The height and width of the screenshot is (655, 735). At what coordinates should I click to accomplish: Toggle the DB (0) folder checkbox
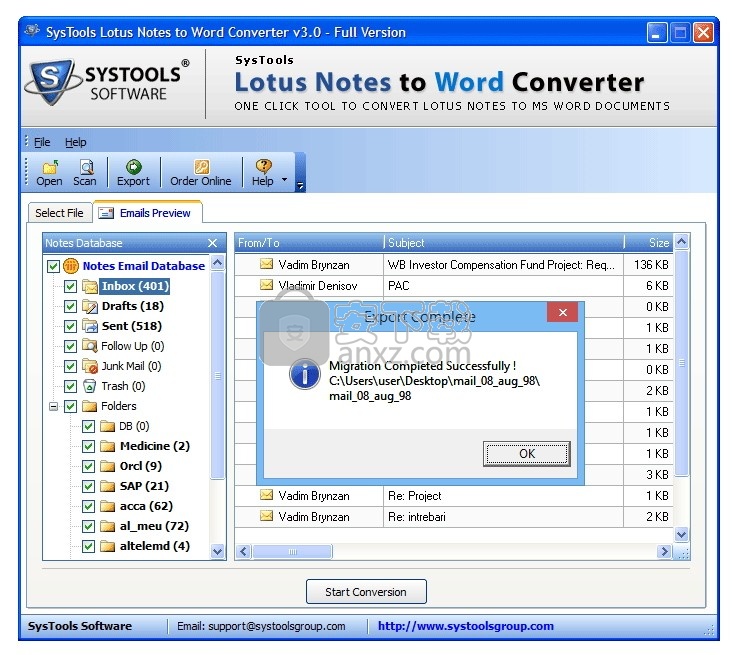[x=88, y=427]
